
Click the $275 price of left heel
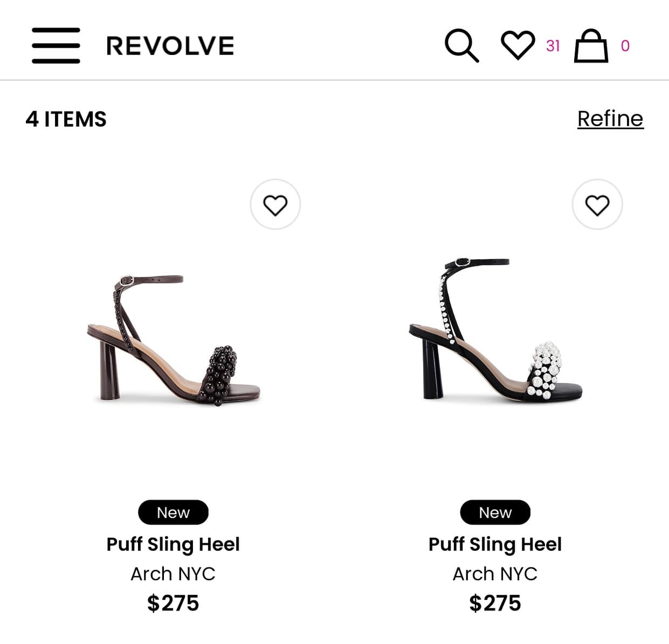pyautogui.click(x=173, y=603)
